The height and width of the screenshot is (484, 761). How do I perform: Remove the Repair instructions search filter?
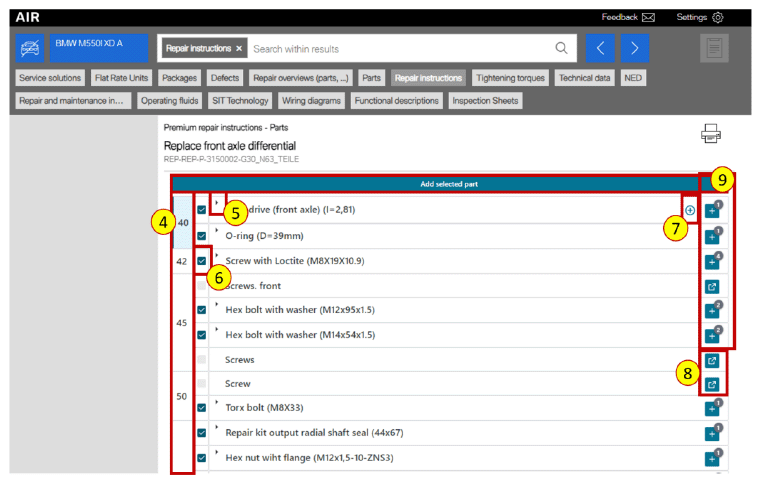click(239, 48)
